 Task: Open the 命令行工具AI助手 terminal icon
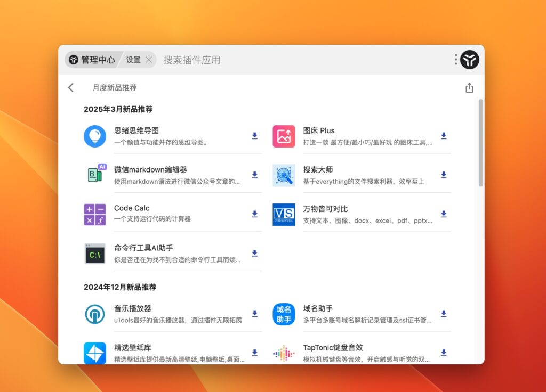(95, 253)
